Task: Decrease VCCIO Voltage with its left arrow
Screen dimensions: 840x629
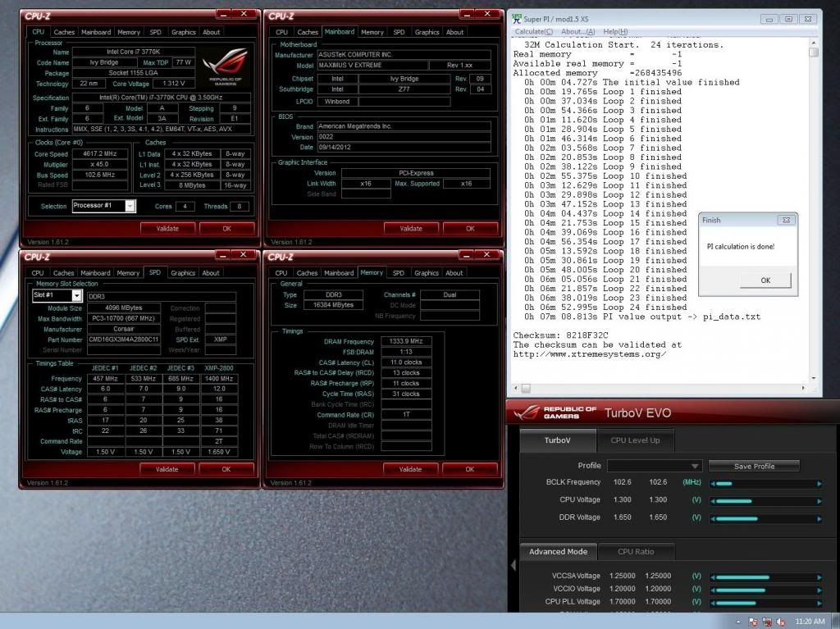Action: [x=713, y=590]
